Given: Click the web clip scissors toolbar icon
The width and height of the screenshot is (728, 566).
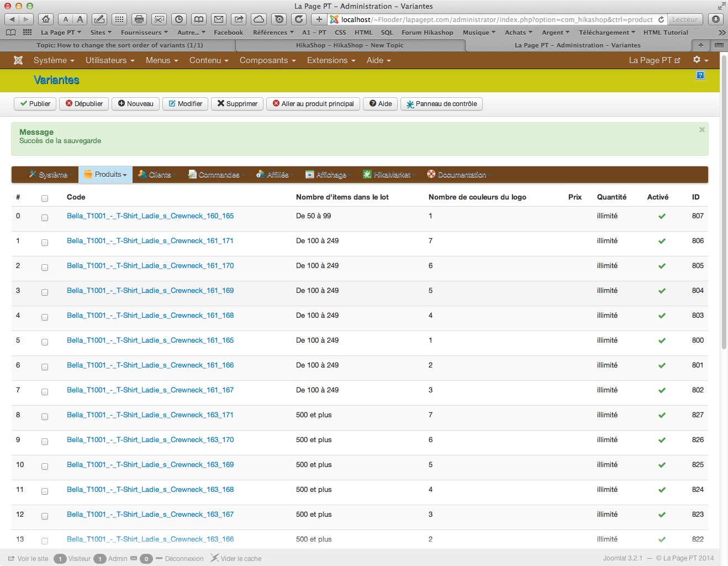Looking at the screenshot, I should coord(159,19).
